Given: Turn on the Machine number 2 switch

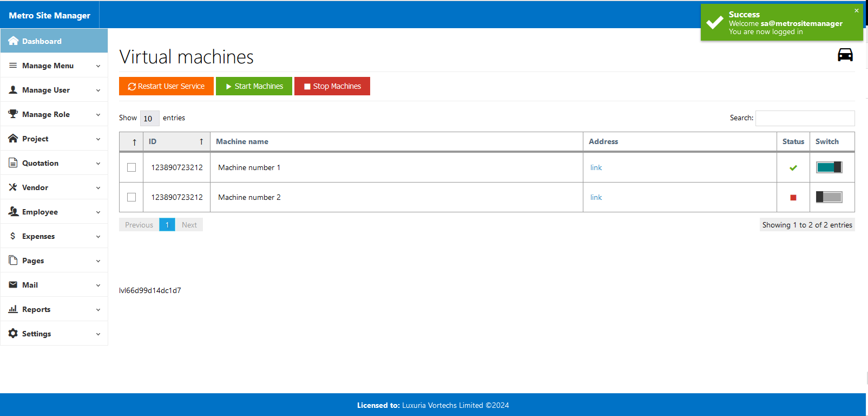Looking at the screenshot, I should (829, 197).
